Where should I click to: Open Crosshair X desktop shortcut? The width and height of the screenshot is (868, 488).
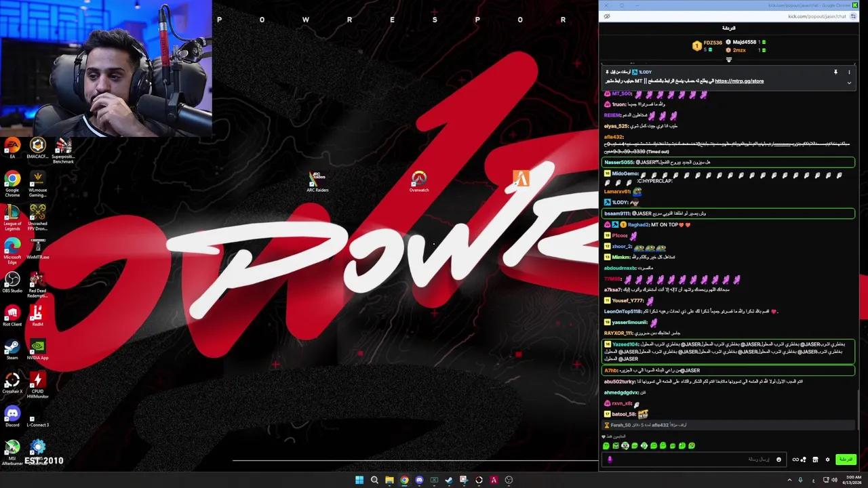[x=12, y=383]
